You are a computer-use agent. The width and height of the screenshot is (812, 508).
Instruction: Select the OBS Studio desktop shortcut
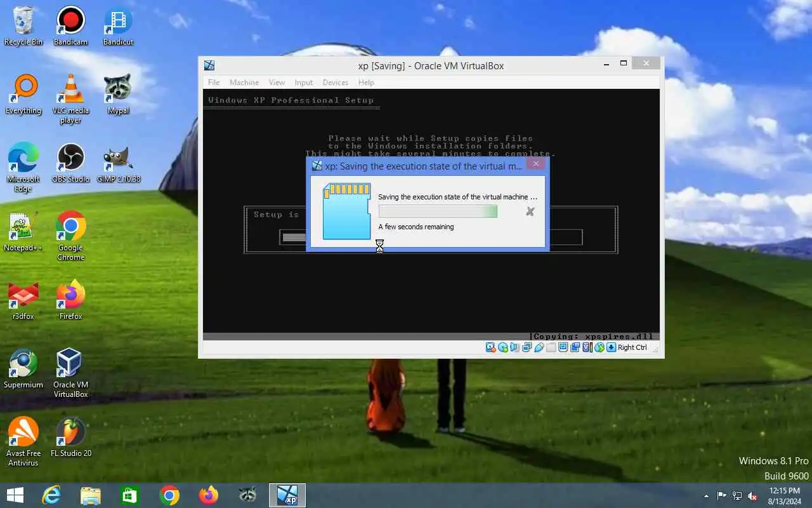[x=70, y=163]
